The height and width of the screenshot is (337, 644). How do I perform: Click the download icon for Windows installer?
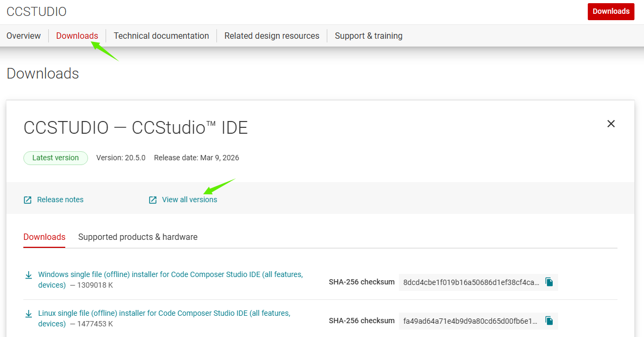click(29, 275)
